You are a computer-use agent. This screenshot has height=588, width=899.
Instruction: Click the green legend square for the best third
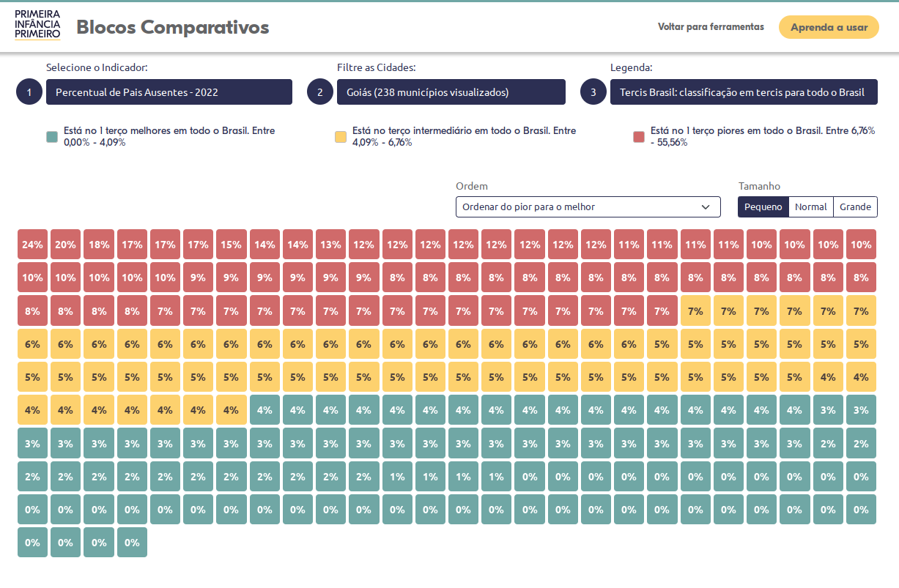click(52, 137)
